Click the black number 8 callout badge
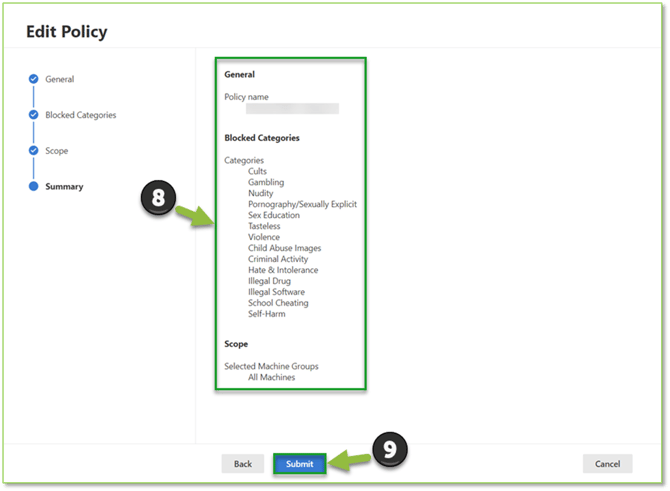 click(157, 199)
